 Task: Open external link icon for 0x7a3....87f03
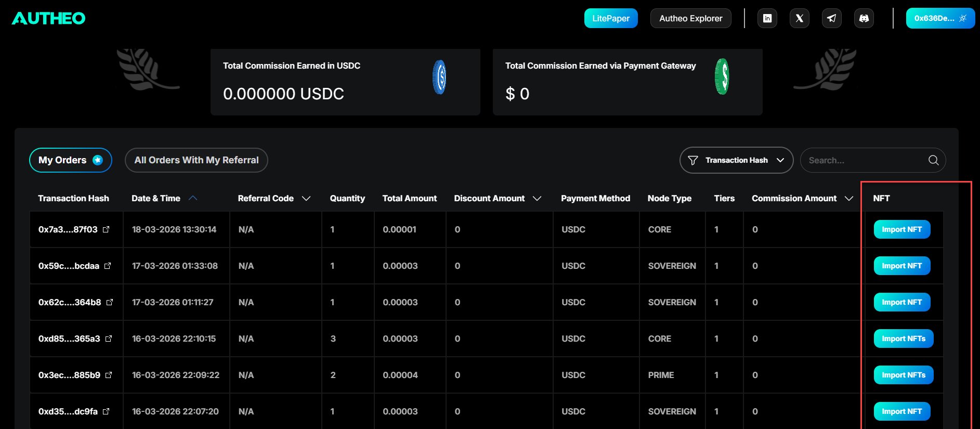106,229
